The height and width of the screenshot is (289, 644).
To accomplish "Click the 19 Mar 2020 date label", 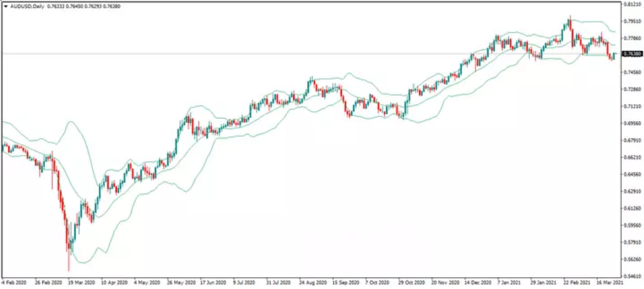I will tap(82, 283).
